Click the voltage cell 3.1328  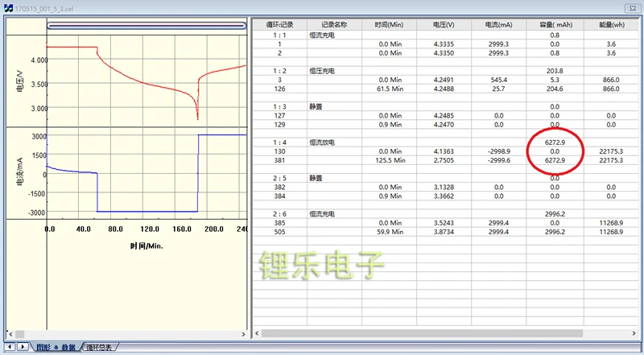[444, 187]
